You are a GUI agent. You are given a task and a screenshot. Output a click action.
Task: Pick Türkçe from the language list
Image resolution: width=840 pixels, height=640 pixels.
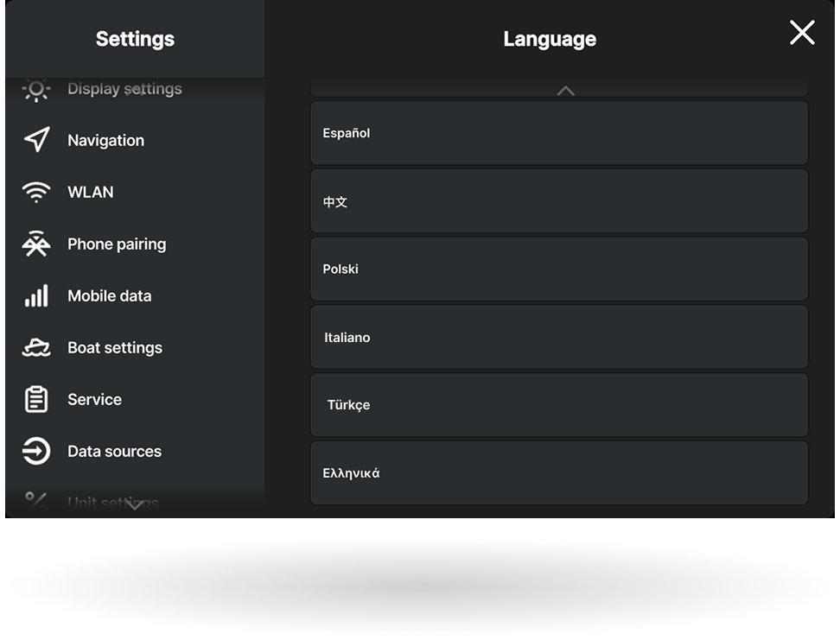(559, 405)
